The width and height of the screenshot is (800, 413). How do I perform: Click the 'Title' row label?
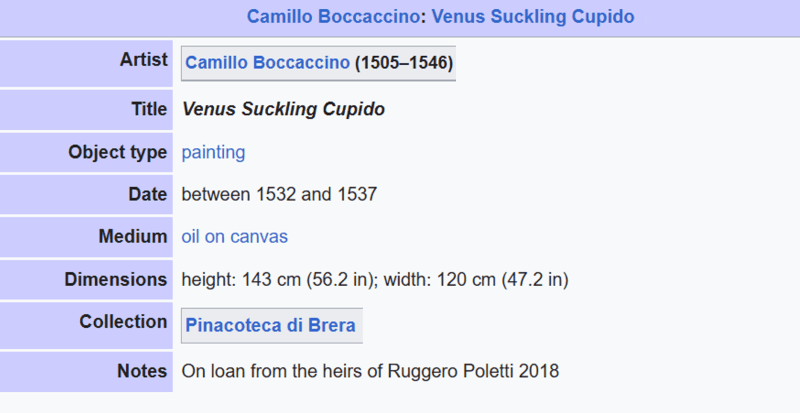tap(149, 108)
